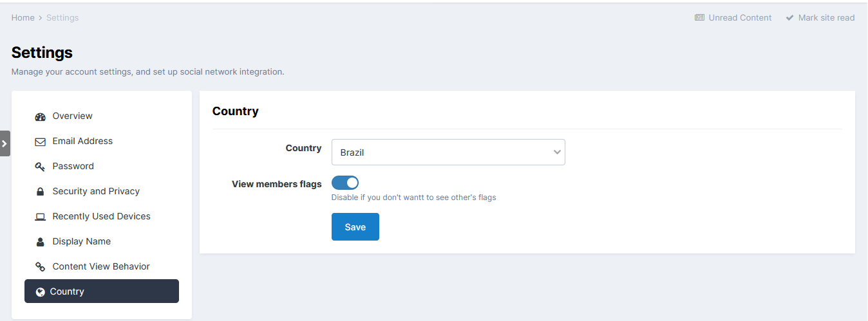
Task: Click the link icon for Content View Behavior
Action: tap(40, 267)
